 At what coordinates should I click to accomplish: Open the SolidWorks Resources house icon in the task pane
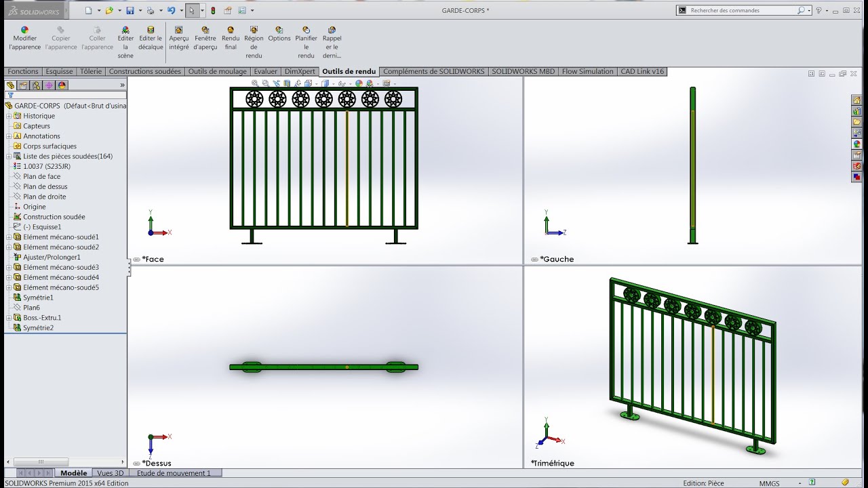(x=856, y=100)
